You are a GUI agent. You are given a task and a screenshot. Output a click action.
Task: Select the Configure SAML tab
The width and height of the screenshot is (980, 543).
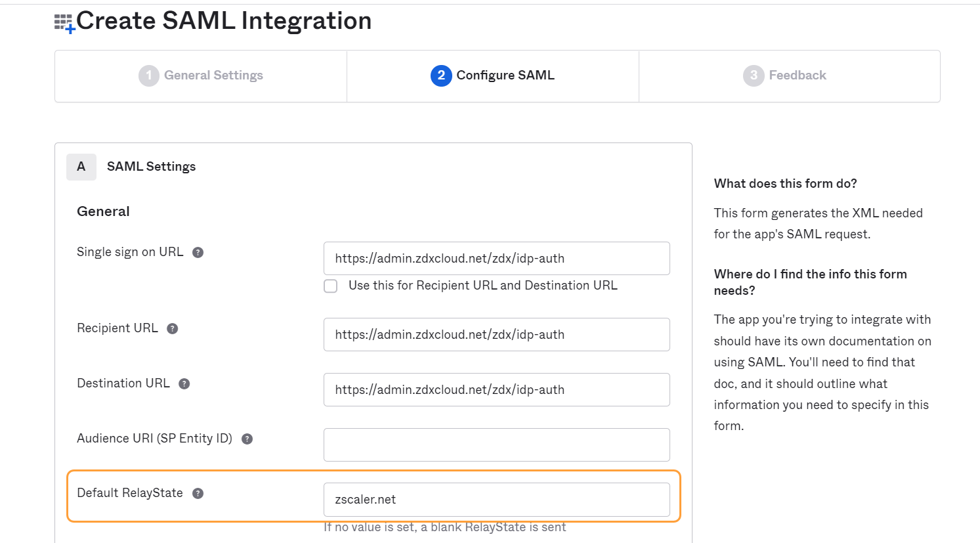click(x=492, y=76)
